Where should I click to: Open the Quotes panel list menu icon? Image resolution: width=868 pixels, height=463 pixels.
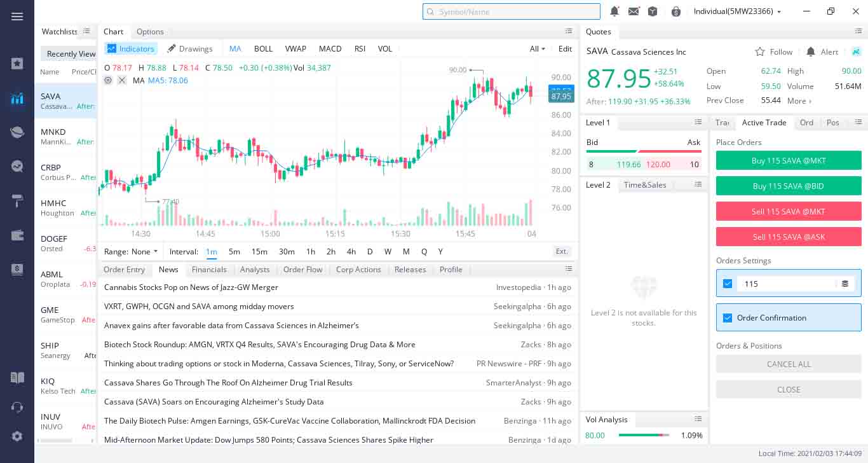pos(858,31)
